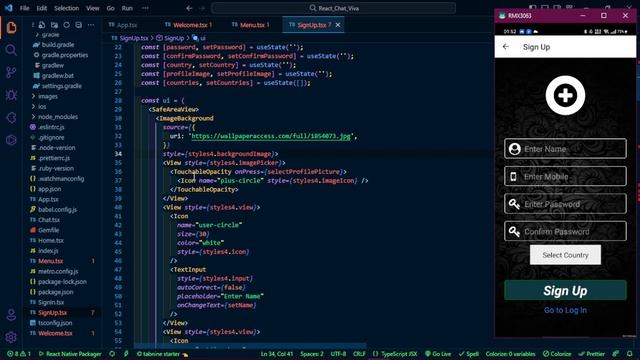640x360 pixels.
Task: Click the New Folder icon in explorer header
Action: [x=54, y=25]
